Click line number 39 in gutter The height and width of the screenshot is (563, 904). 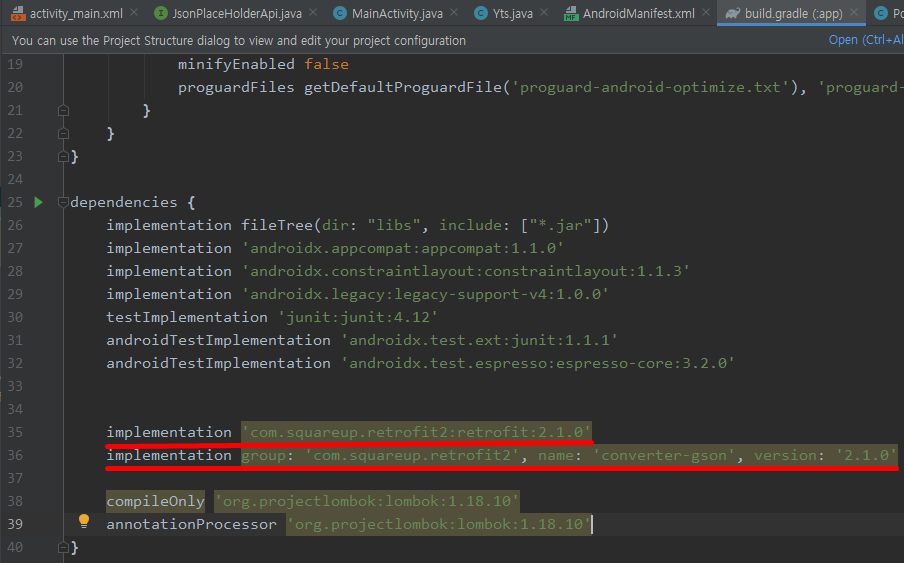pyautogui.click(x=15, y=524)
